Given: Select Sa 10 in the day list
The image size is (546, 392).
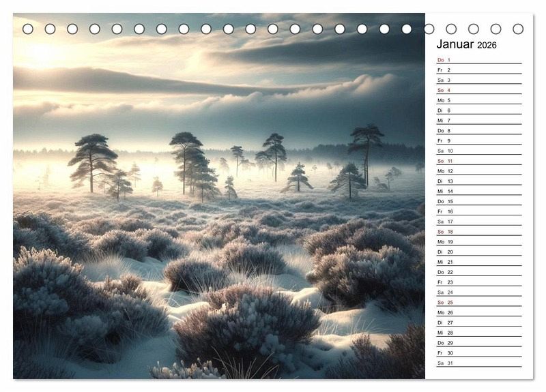Looking at the screenshot, I should 478,151.
